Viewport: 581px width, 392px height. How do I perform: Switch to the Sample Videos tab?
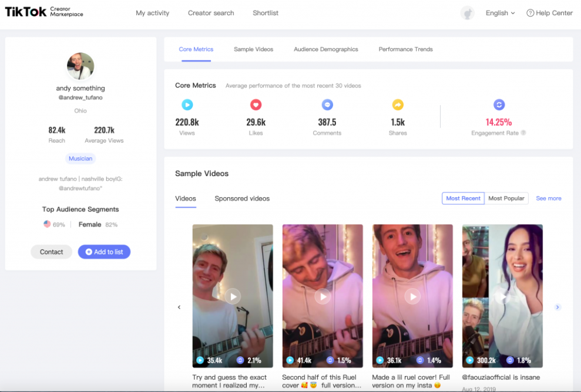tap(253, 49)
